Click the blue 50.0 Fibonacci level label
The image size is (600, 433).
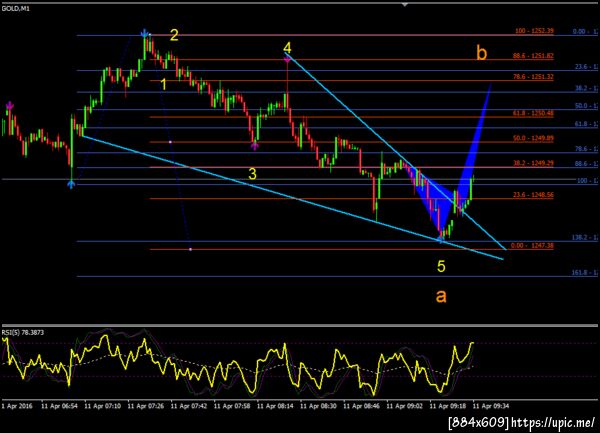tap(587, 106)
